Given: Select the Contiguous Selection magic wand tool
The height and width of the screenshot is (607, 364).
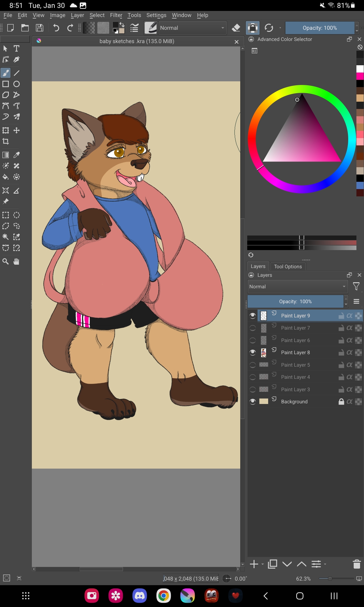Looking at the screenshot, I should pos(6,237).
